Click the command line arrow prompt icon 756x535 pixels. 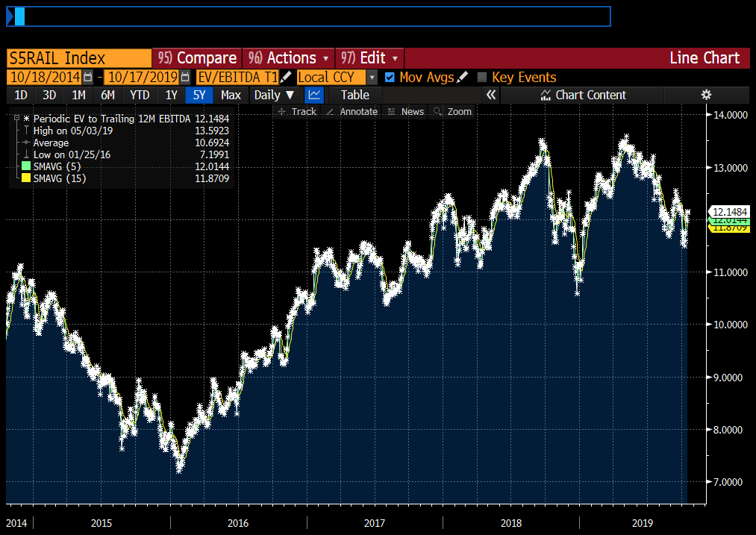point(10,16)
